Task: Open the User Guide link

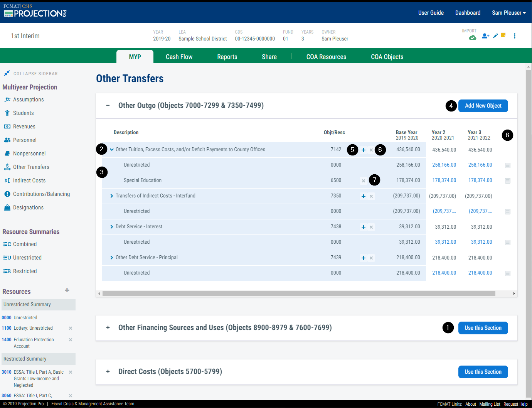Action: click(x=431, y=13)
